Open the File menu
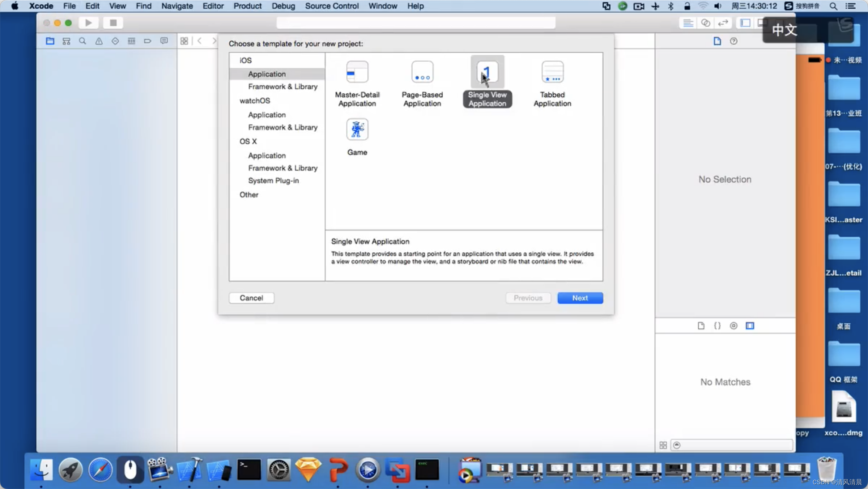Viewport: 868px width, 489px height. (x=69, y=6)
